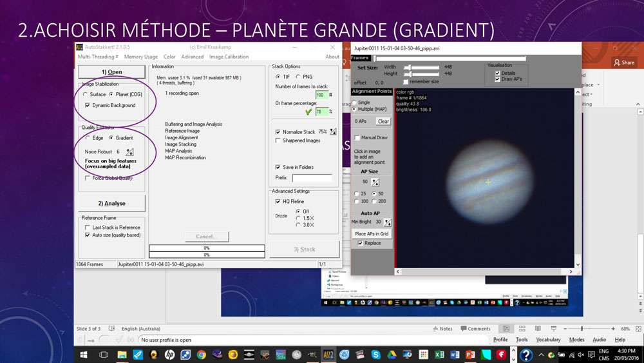Viewport: 644px width, 363px height.
Task: Open Skype from the taskbar
Action: pyautogui.click(x=376, y=355)
